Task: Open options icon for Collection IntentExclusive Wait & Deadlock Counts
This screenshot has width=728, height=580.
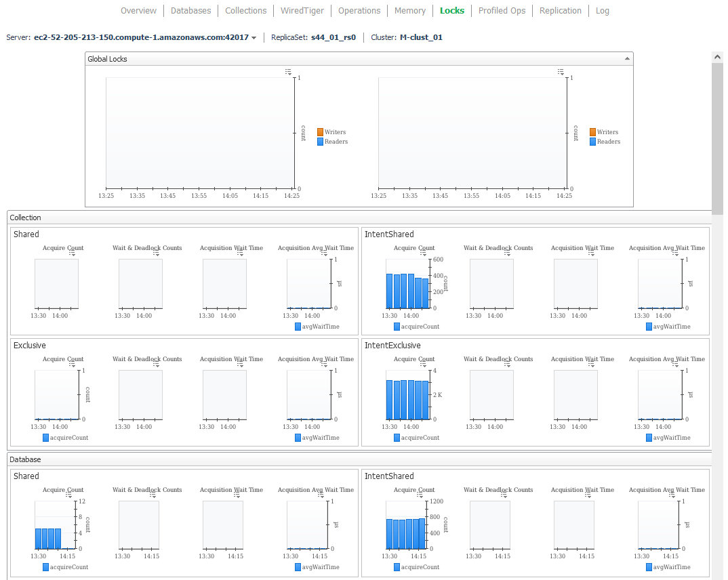Action: [508, 365]
